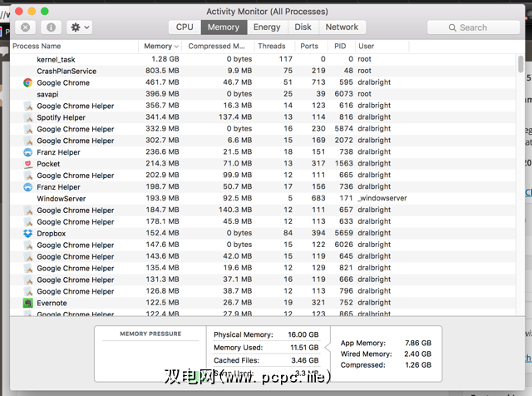Screen dimensions: 532x396
Task: Click Chrome Helper icon in PID 796 row
Action: click(x=27, y=291)
